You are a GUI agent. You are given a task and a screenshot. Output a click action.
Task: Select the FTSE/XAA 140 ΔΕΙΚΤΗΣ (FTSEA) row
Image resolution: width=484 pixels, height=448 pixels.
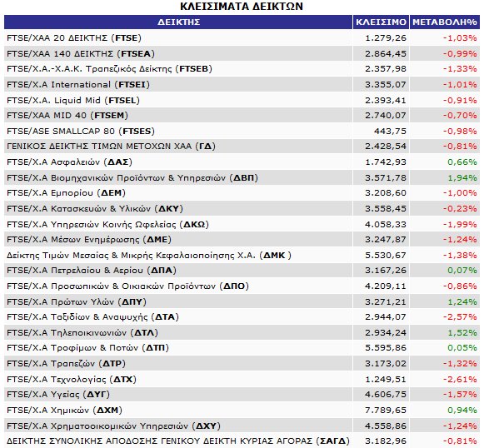[x=242, y=53]
